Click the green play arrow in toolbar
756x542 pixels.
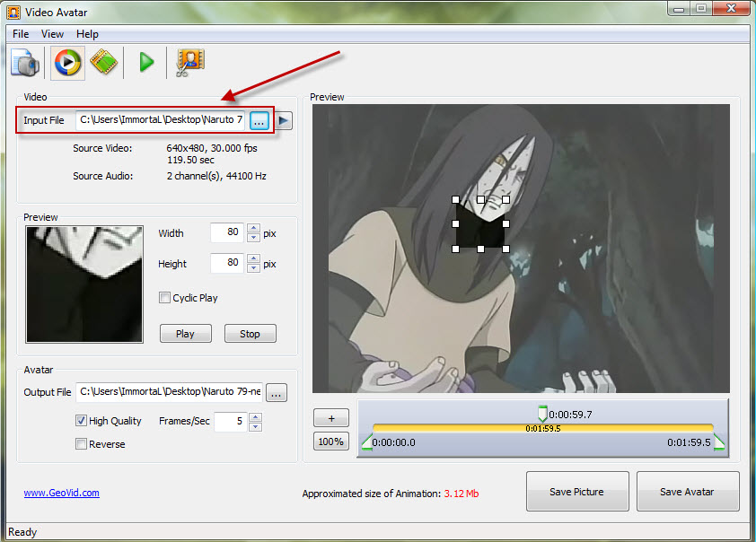[146, 62]
